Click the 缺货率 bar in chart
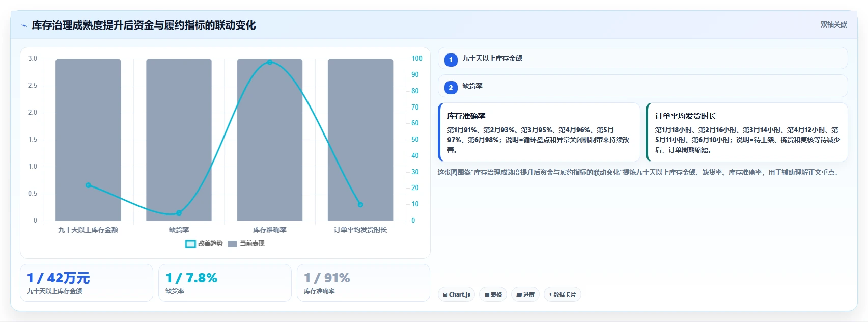 (x=179, y=140)
